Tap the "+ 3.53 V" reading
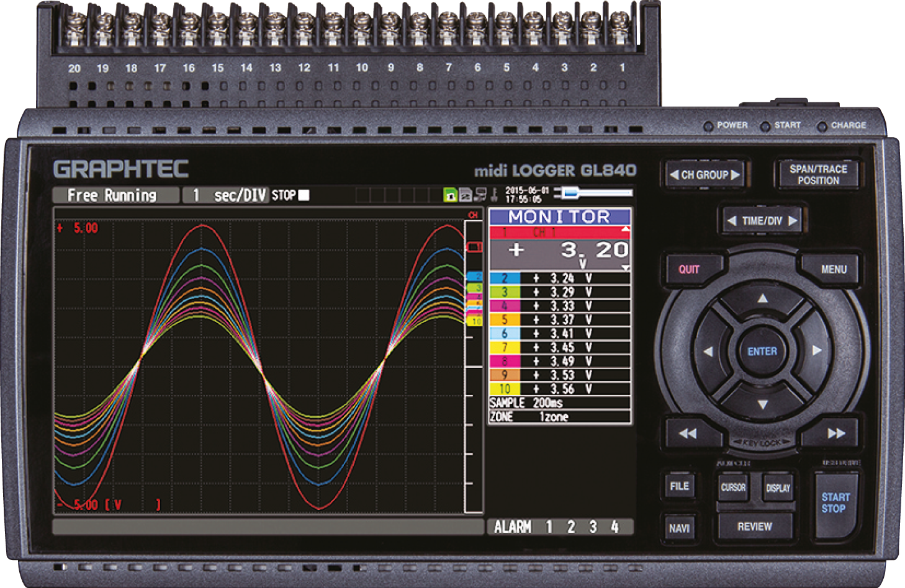This screenshot has width=905, height=588. (x=563, y=375)
